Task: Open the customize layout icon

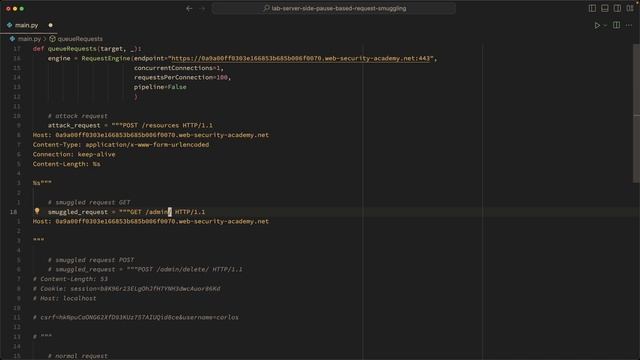Action: [x=630, y=8]
